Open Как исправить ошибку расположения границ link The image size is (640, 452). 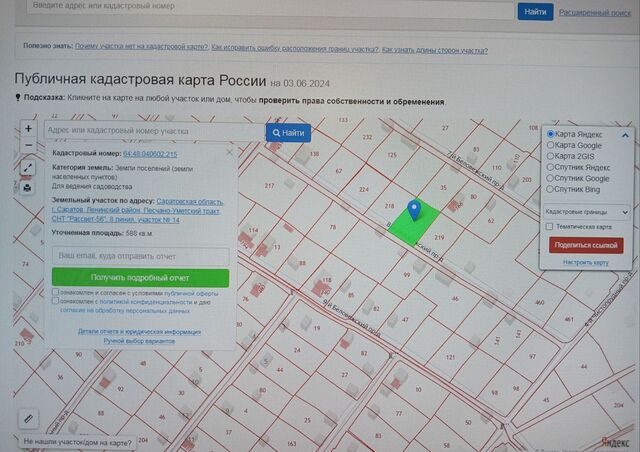click(x=295, y=48)
